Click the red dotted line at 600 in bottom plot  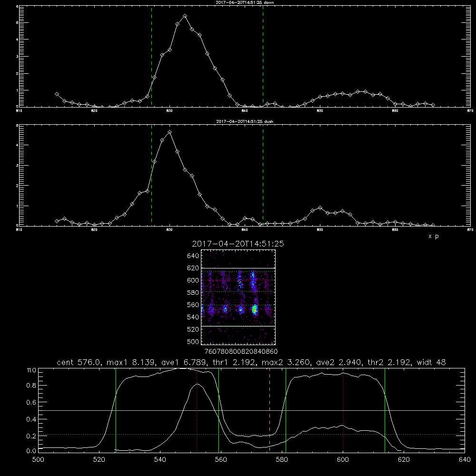click(x=343, y=410)
